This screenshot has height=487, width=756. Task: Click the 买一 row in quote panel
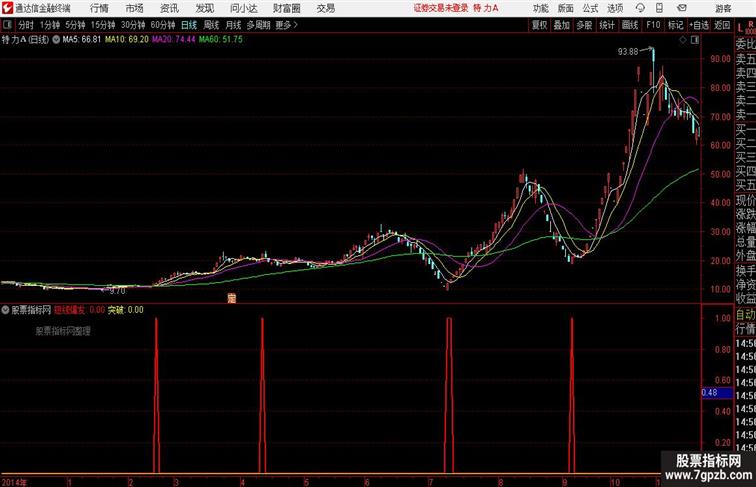[x=745, y=129]
